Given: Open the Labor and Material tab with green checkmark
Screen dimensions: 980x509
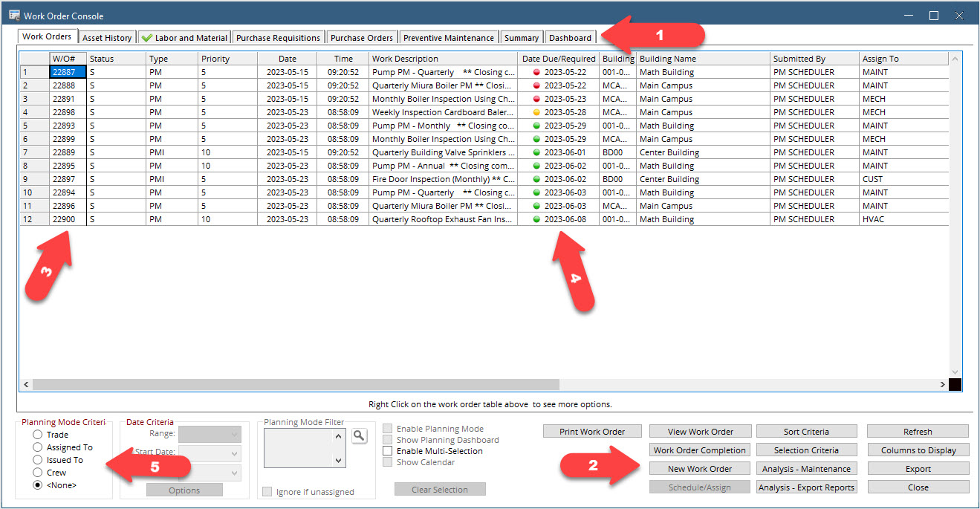Looking at the screenshot, I should pyautogui.click(x=184, y=37).
